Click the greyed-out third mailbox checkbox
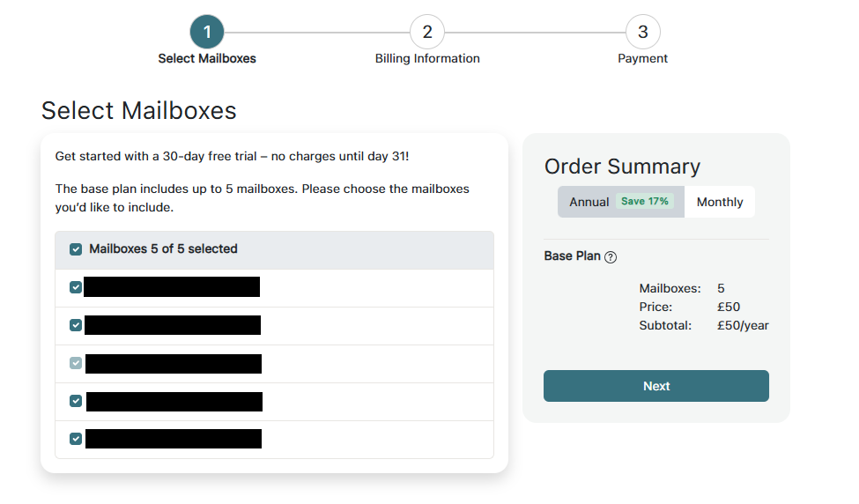This screenshot has height=504, width=859. (x=76, y=363)
